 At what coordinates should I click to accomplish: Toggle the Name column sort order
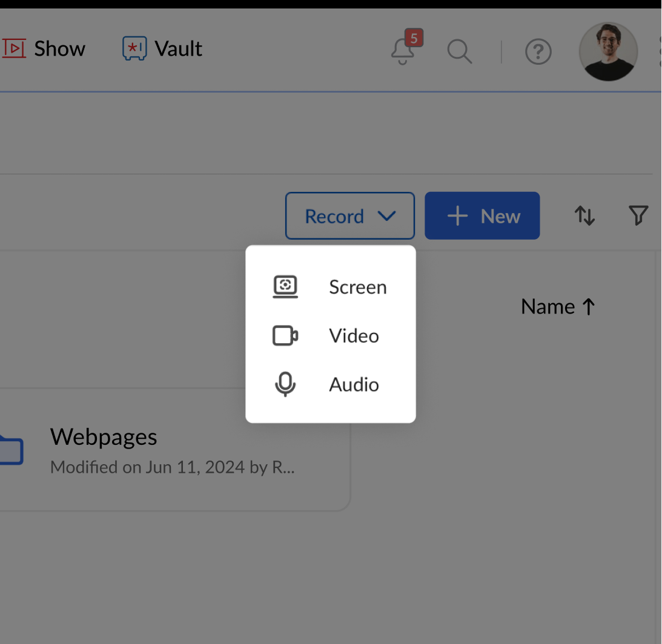click(x=557, y=306)
